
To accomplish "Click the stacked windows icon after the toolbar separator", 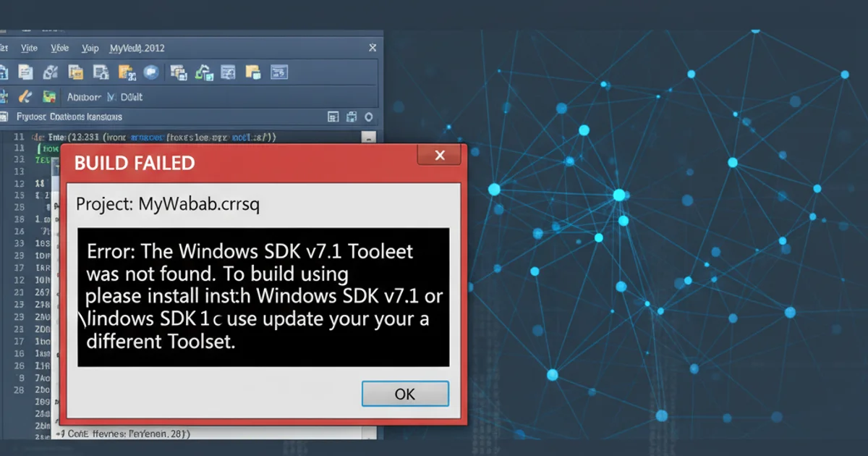I will [178, 72].
